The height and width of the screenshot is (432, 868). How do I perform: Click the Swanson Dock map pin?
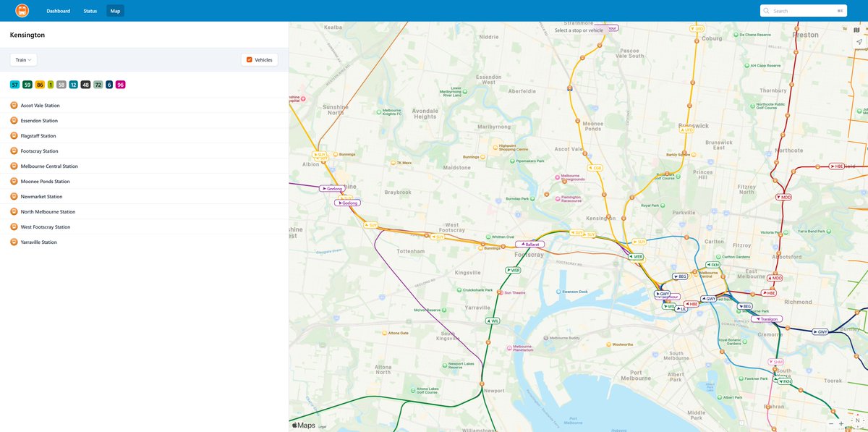(558, 292)
